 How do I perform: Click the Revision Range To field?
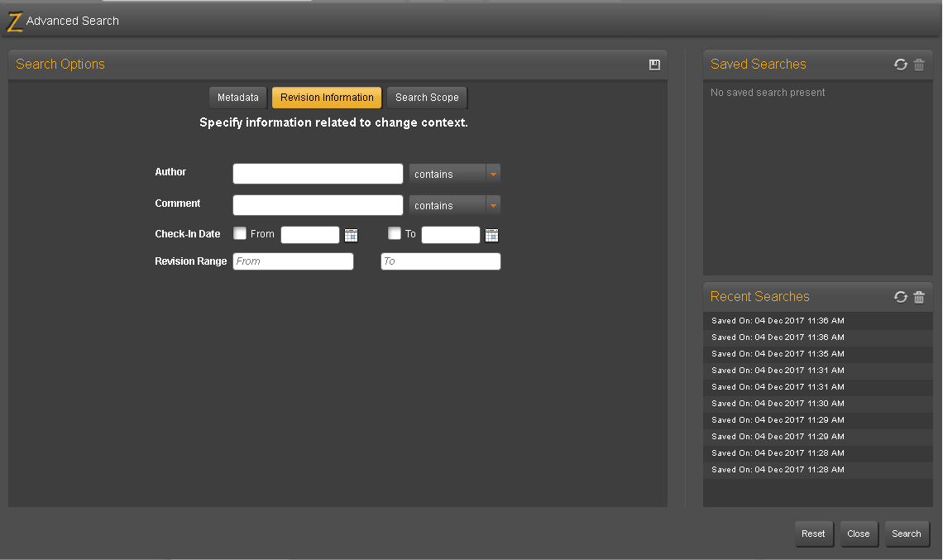click(x=440, y=261)
